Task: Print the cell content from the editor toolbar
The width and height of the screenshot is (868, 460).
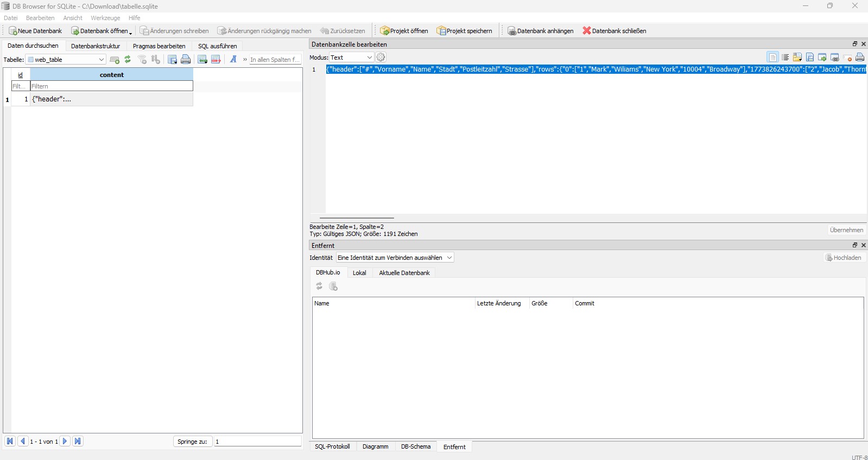Action: coord(860,58)
